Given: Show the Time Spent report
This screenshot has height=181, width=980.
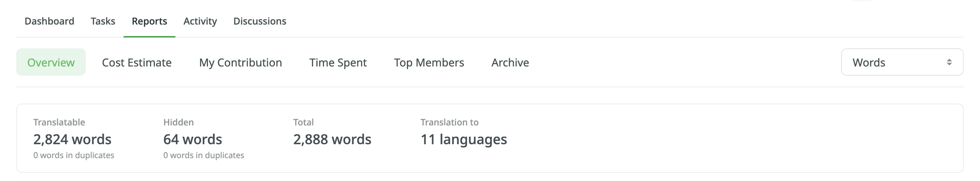Looking at the screenshot, I should pyautogui.click(x=338, y=62).
